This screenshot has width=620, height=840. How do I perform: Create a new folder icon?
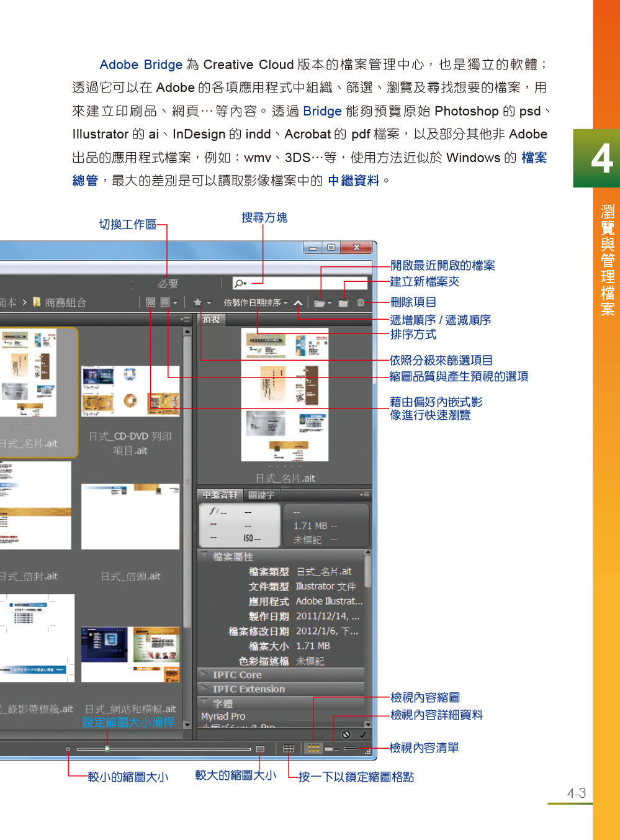tap(343, 302)
